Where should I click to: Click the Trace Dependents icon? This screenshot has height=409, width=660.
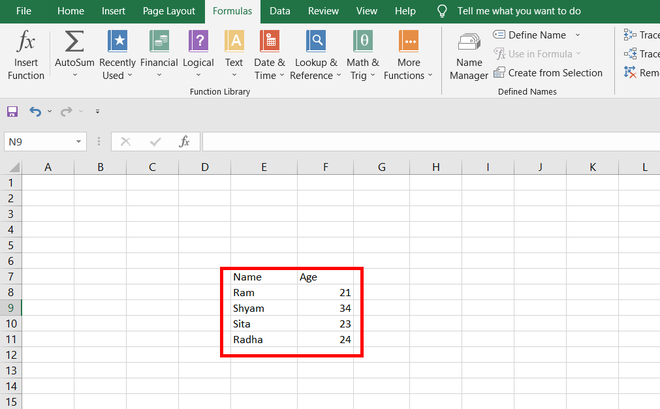(x=630, y=54)
